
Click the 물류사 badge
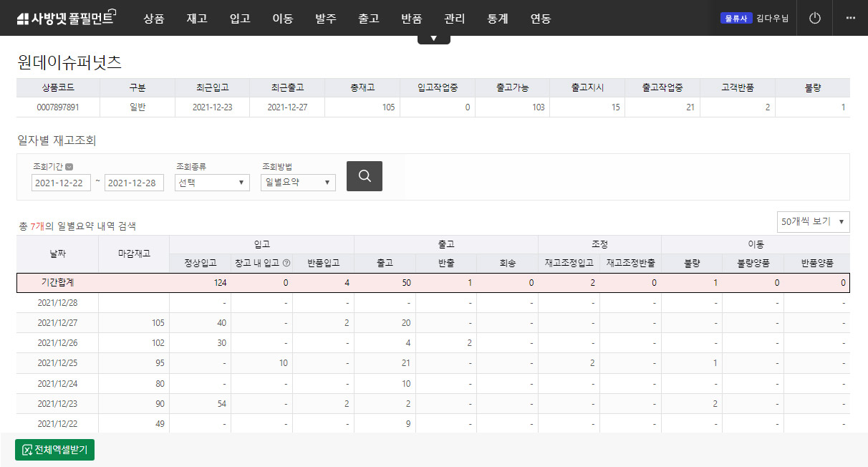pos(736,18)
